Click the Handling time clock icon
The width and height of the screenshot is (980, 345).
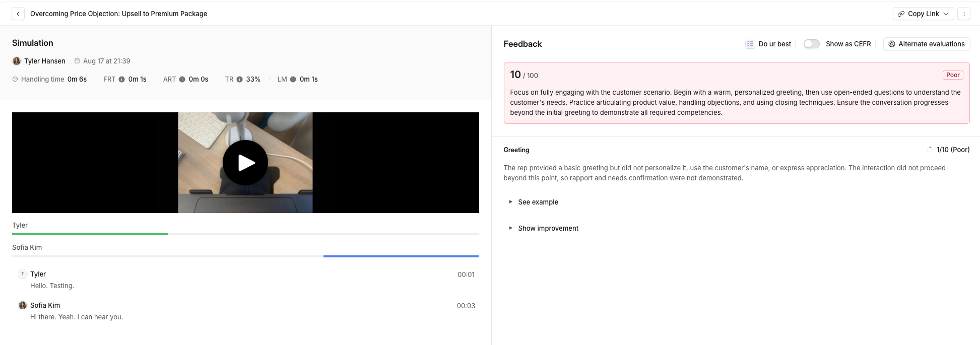pos(15,79)
